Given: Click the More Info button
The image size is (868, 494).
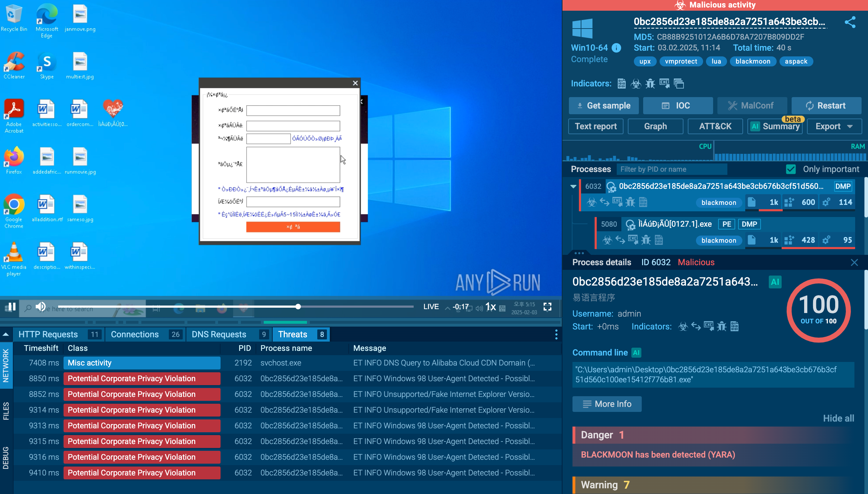Looking at the screenshot, I should click(607, 404).
